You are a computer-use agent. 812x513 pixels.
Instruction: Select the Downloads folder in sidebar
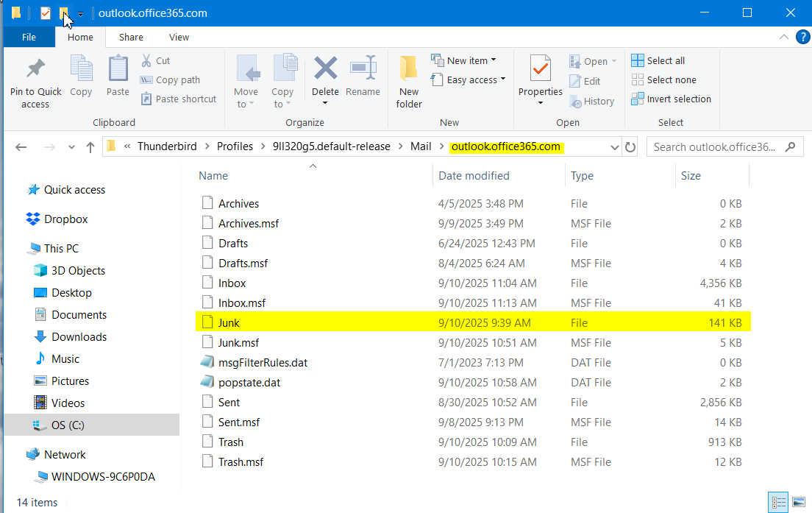(79, 336)
